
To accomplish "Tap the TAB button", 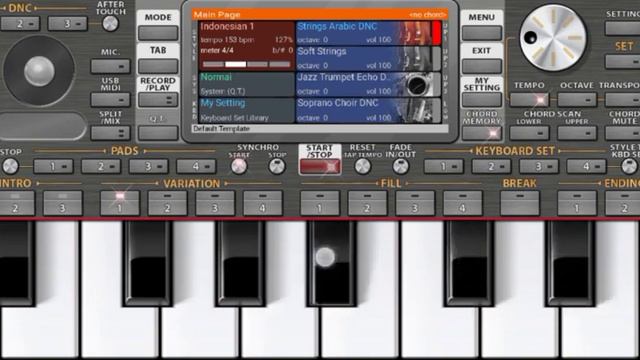I will (158, 66).
